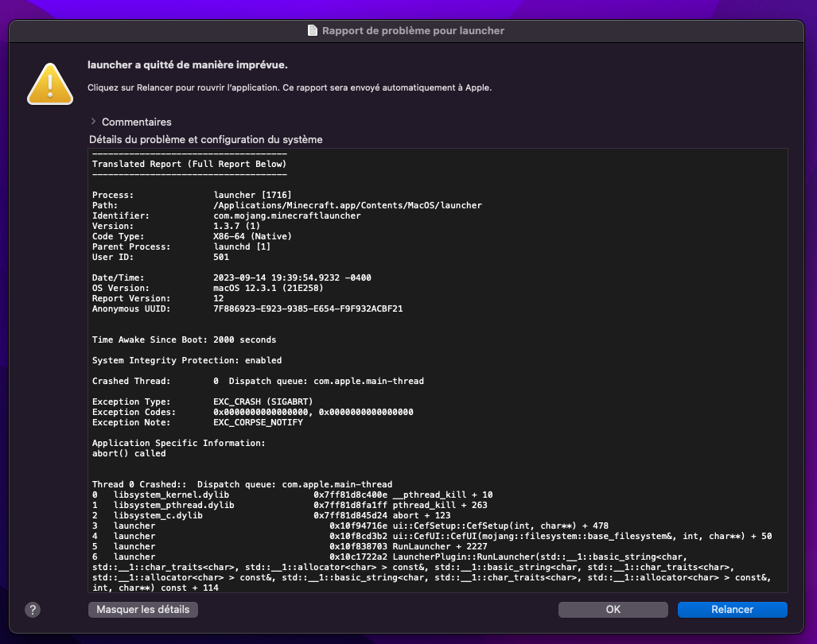Screen dimensions: 817x644
Task: Expand the Commentaires section chevron
Action: click(93, 122)
